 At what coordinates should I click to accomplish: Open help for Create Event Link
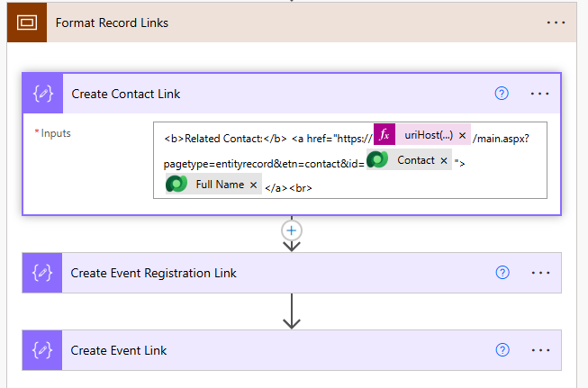coord(502,350)
